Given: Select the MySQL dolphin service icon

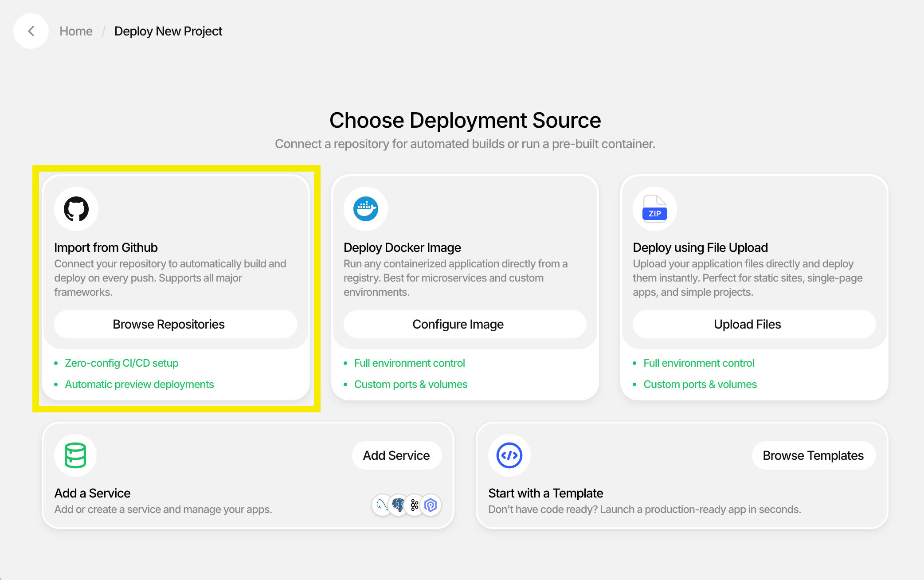Looking at the screenshot, I should click(x=381, y=505).
